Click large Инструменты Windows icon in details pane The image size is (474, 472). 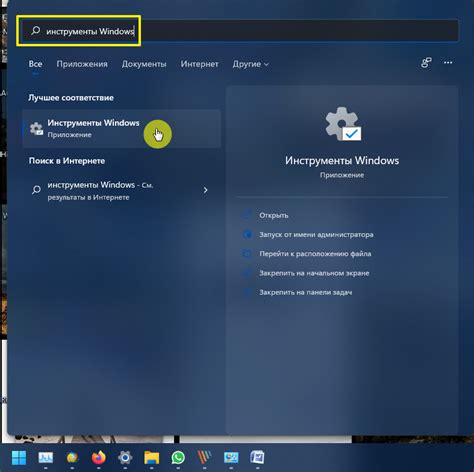coord(342,124)
